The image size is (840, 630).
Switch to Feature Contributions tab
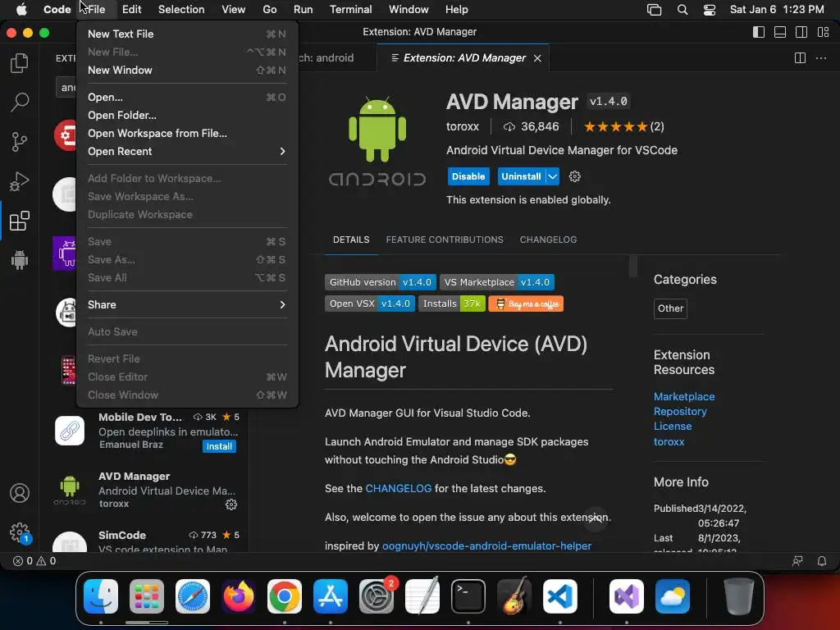click(x=445, y=240)
